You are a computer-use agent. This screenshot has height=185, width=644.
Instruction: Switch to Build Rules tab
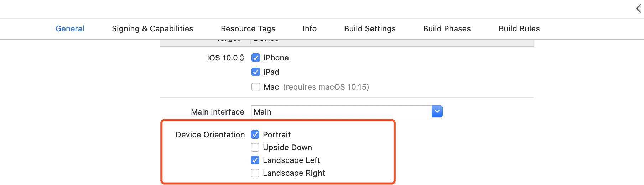tap(519, 29)
